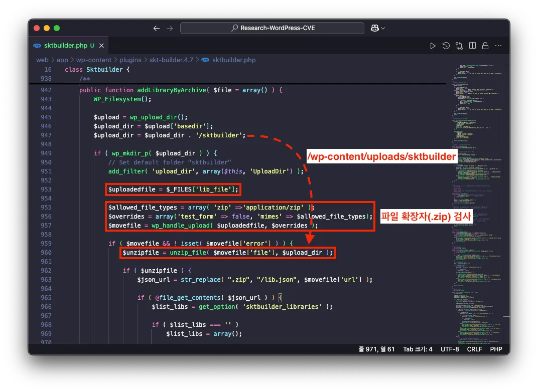Go back with the left arrow

click(157, 28)
